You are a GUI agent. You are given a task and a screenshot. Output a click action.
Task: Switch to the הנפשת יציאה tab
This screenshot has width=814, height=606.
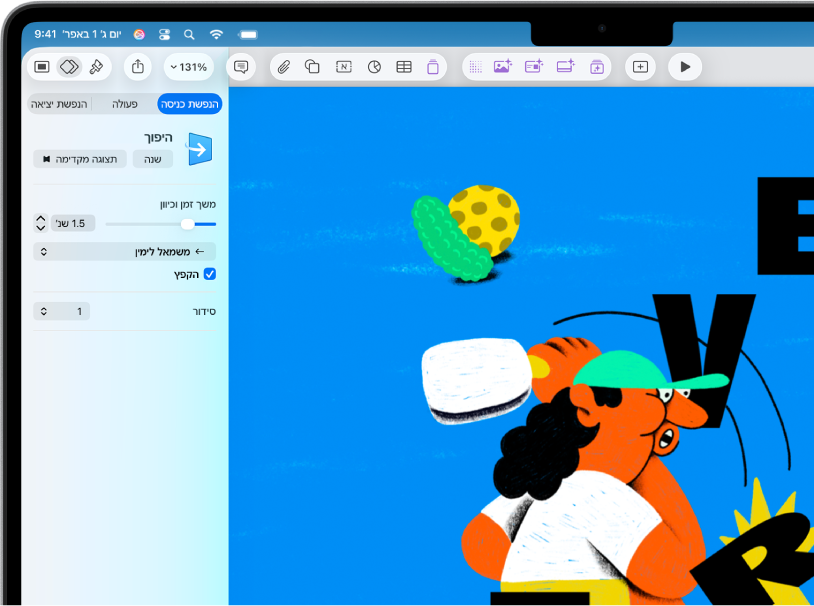(59, 104)
